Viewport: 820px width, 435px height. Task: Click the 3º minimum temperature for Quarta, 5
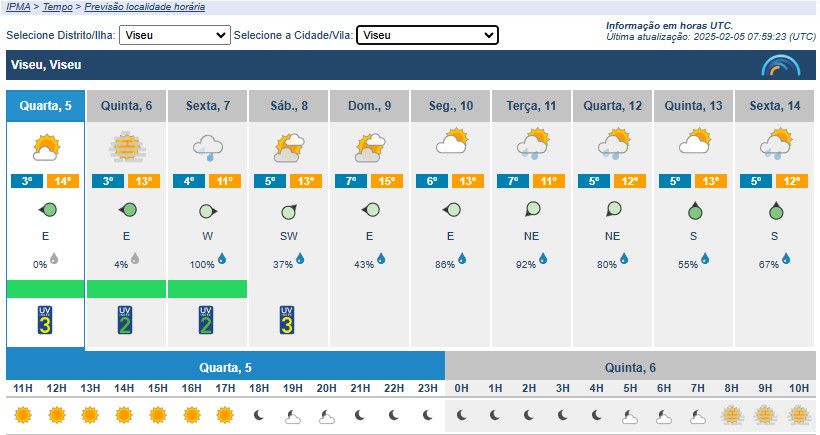pos(27,181)
